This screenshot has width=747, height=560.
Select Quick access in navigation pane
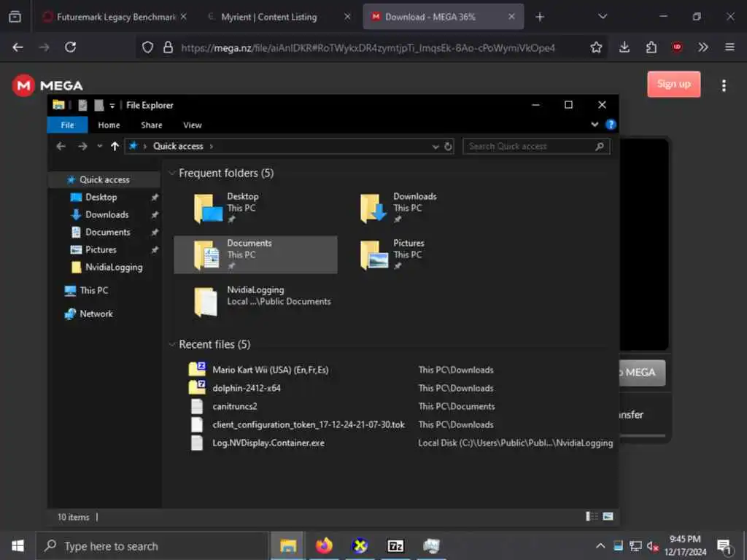[x=104, y=179]
